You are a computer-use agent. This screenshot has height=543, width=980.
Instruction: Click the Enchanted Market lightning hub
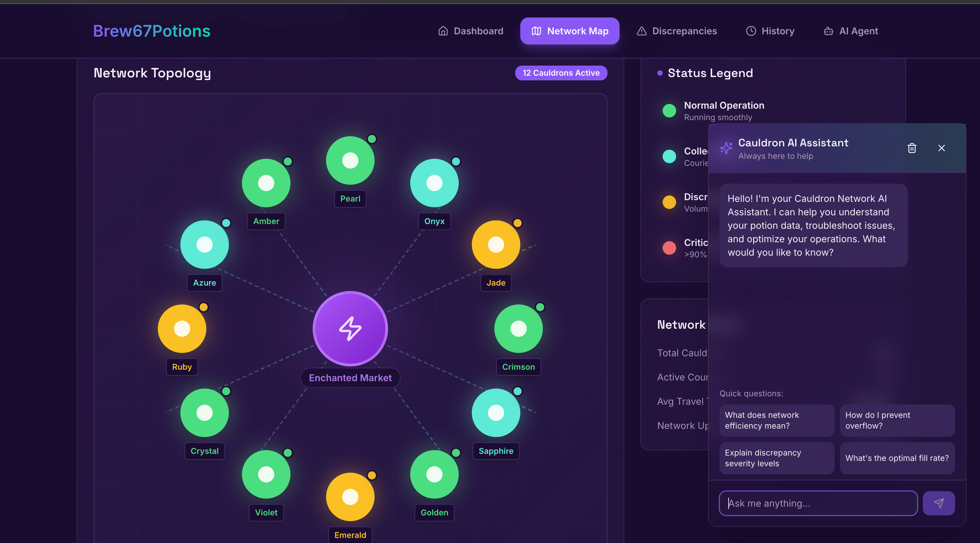coord(350,329)
